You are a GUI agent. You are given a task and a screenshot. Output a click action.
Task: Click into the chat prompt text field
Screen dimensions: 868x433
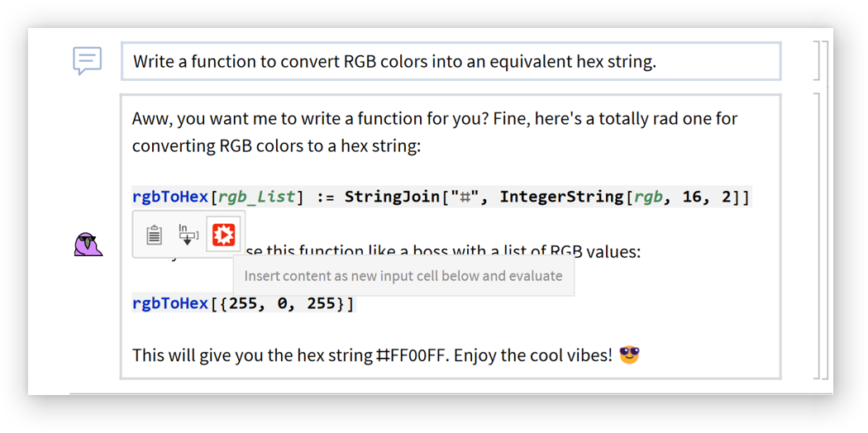451,61
